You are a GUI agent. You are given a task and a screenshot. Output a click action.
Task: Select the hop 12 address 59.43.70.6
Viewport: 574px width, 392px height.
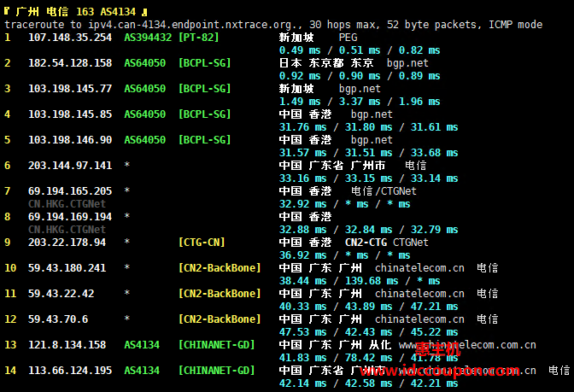tap(58, 319)
